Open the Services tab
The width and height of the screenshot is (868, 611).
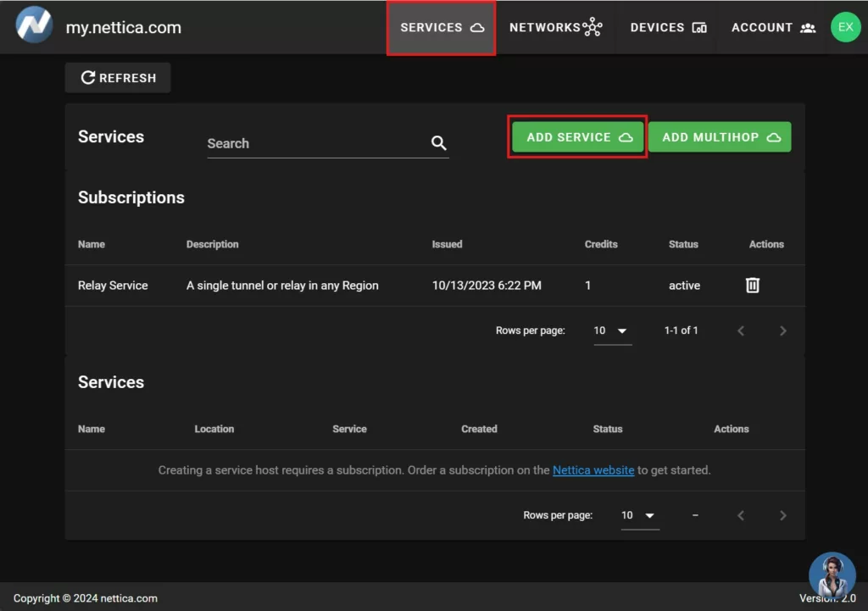441,28
